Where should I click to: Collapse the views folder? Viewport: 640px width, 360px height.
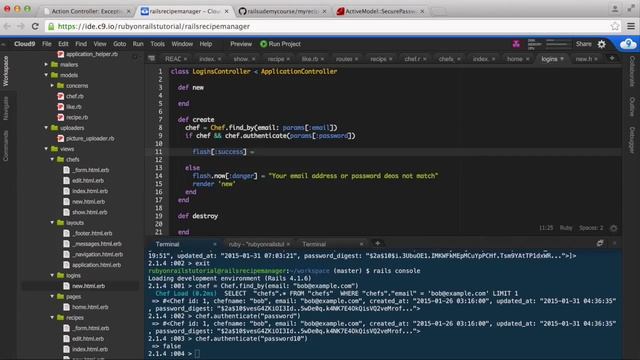(x=46, y=149)
